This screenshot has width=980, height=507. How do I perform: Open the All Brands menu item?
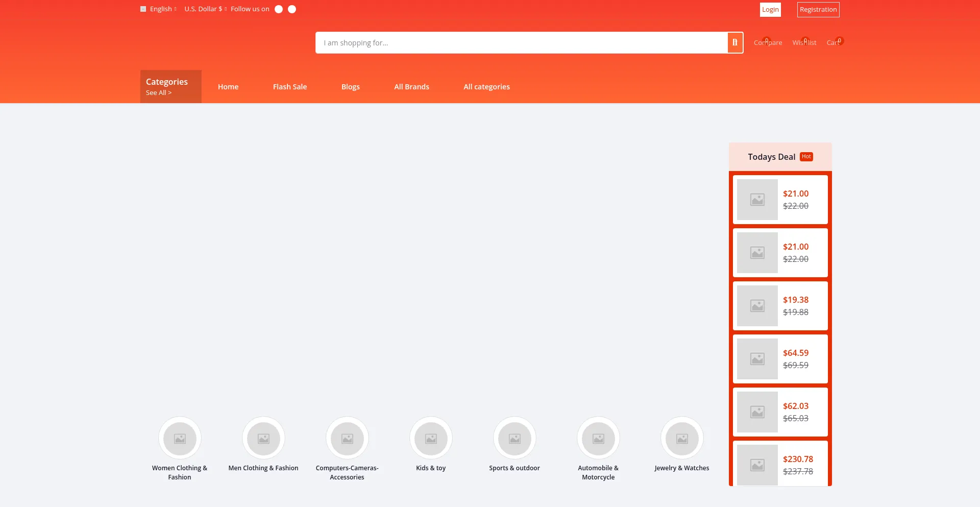pos(411,86)
